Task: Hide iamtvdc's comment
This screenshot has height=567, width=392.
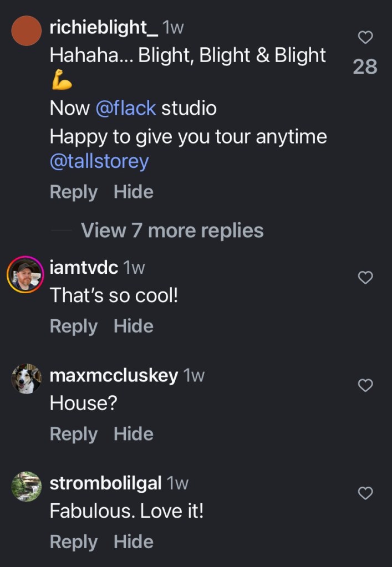Action: [134, 326]
